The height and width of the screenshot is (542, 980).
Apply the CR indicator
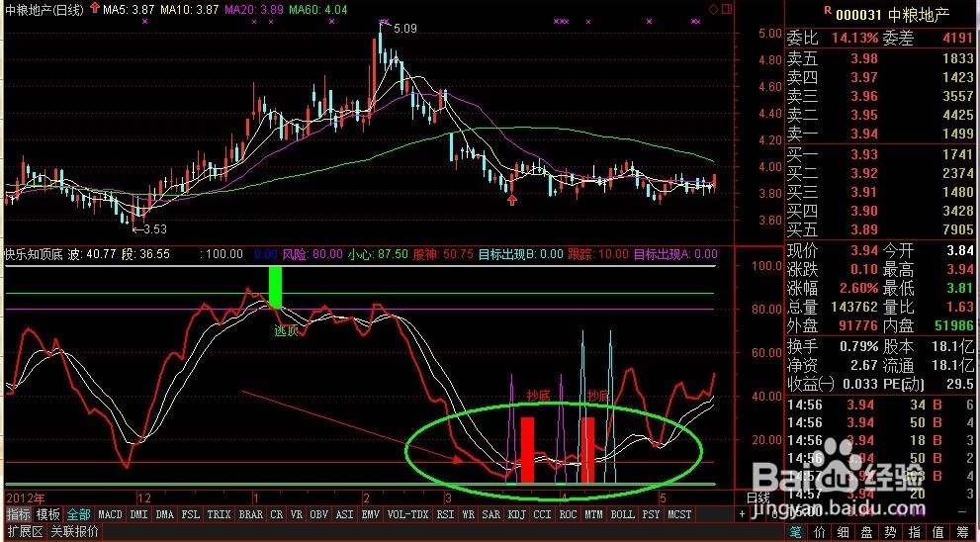pyautogui.click(x=276, y=514)
